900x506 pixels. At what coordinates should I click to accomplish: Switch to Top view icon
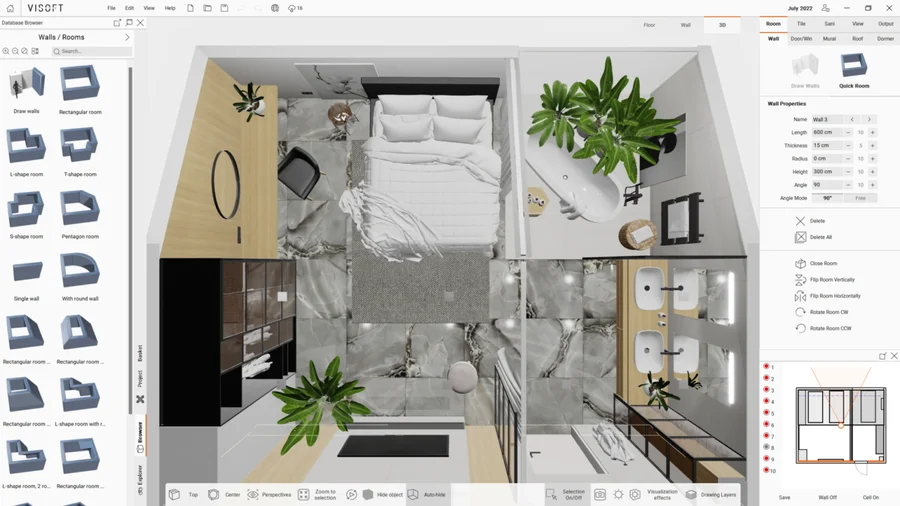175,495
